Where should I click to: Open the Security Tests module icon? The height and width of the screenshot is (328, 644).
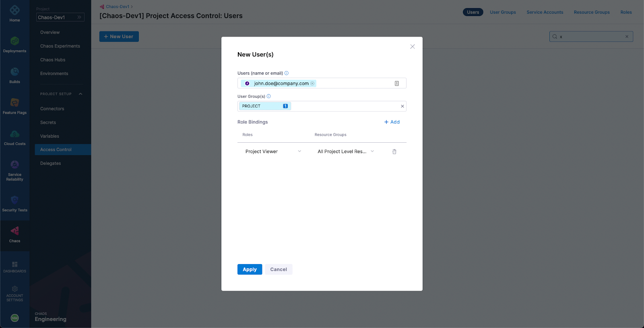(14, 200)
